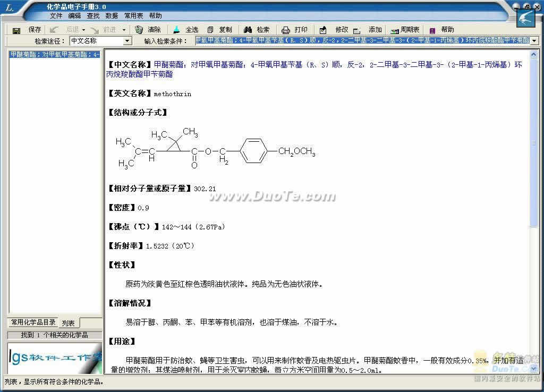The width and height of the screenshot is (544, 392).
Task: Click the Clear (清除) toolbar icon
Action: 139,30
